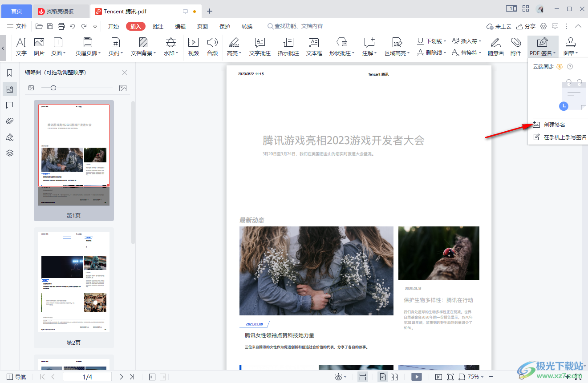Click the 未上云 cloud status button

[x=499, y=26]
